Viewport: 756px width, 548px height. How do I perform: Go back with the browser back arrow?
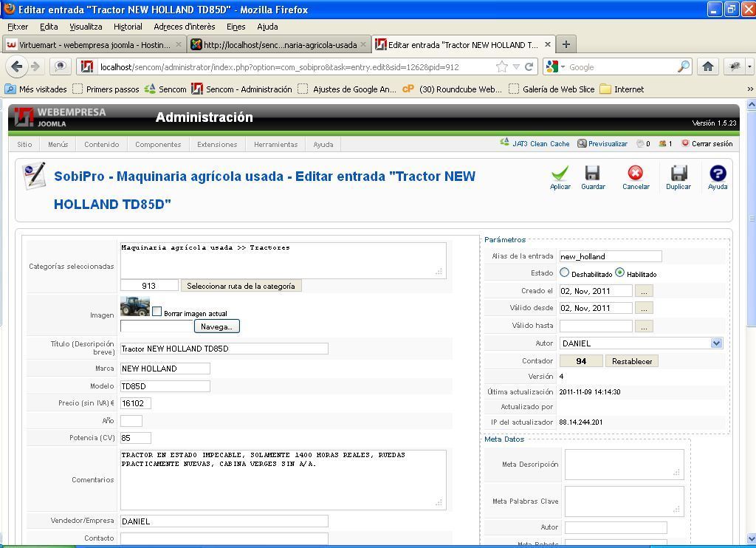[x=17, y=66]
